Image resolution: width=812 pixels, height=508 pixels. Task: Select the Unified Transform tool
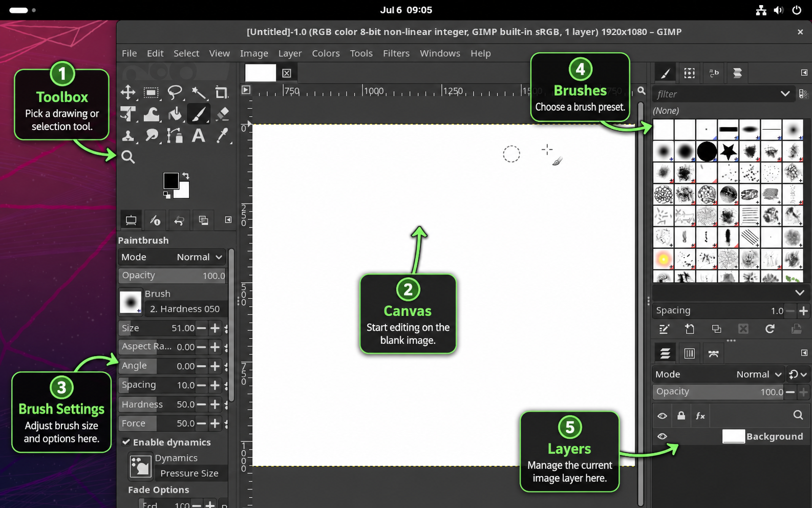128,114
